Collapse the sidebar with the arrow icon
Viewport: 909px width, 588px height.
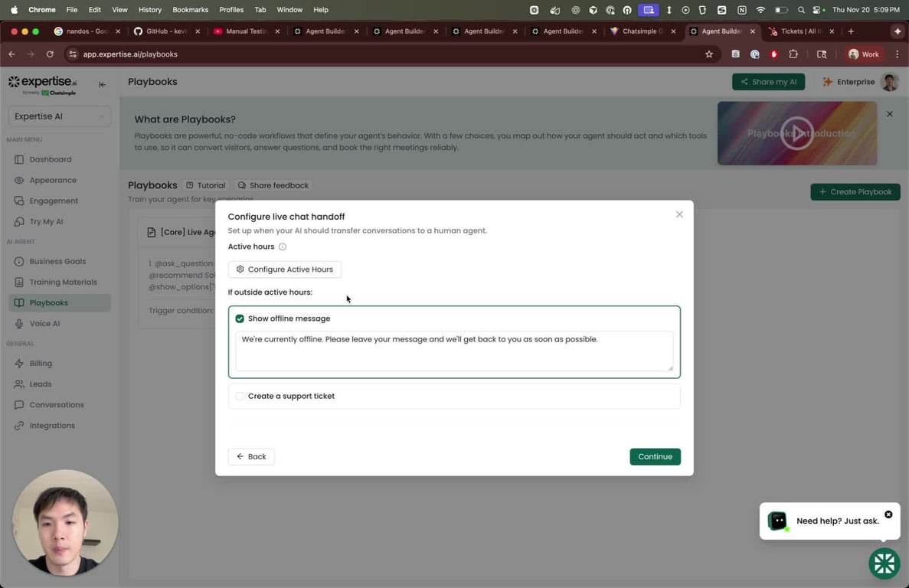102,84
